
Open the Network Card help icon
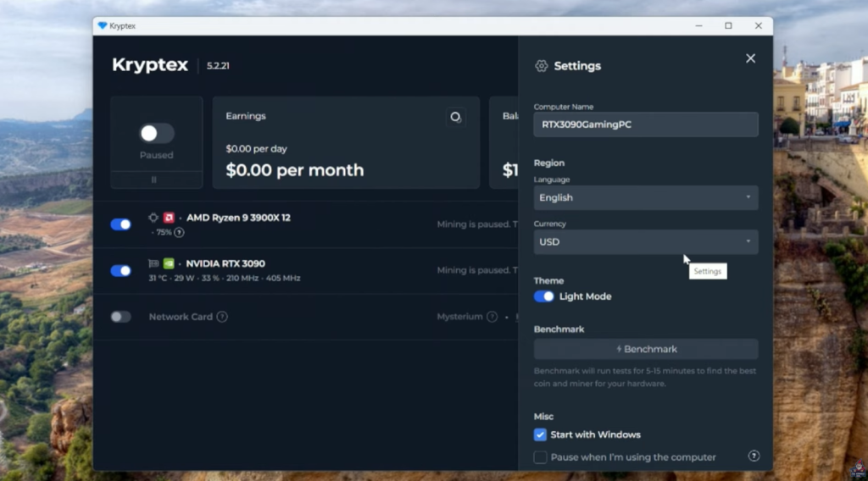tap(222, 317)
